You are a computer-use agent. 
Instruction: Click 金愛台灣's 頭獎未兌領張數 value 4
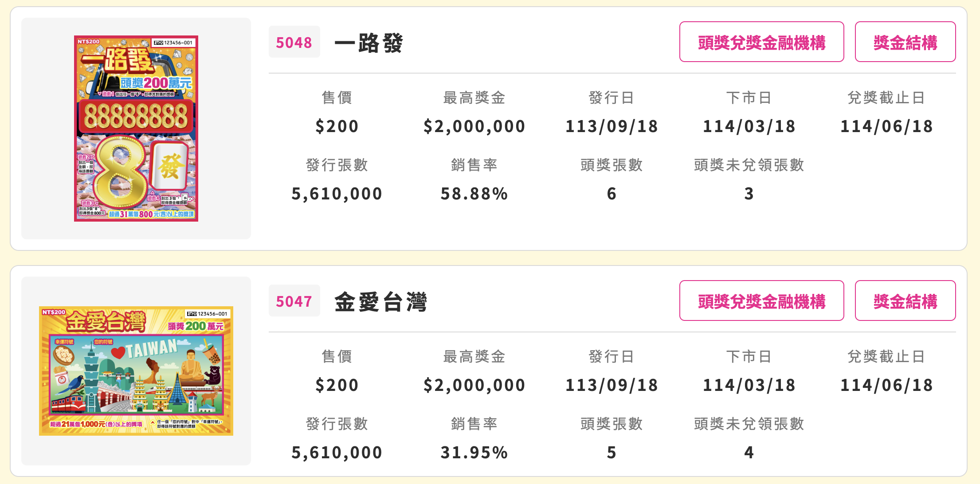tap(749, 453)
